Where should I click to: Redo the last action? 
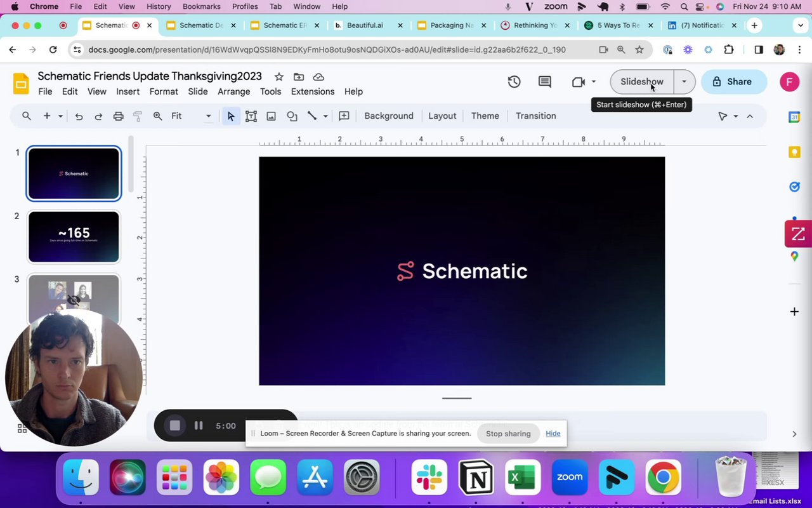click(98, 116)
